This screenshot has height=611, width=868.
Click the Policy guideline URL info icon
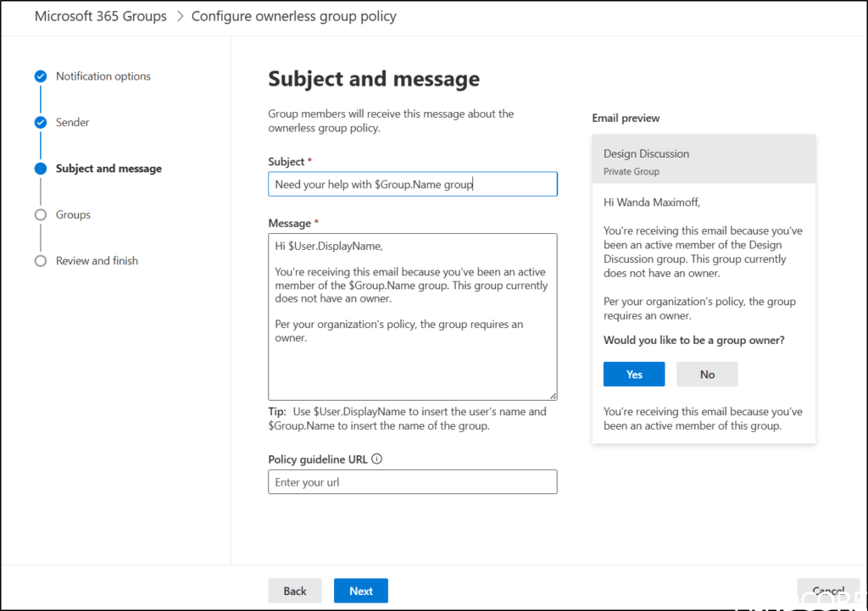[377, 459]
